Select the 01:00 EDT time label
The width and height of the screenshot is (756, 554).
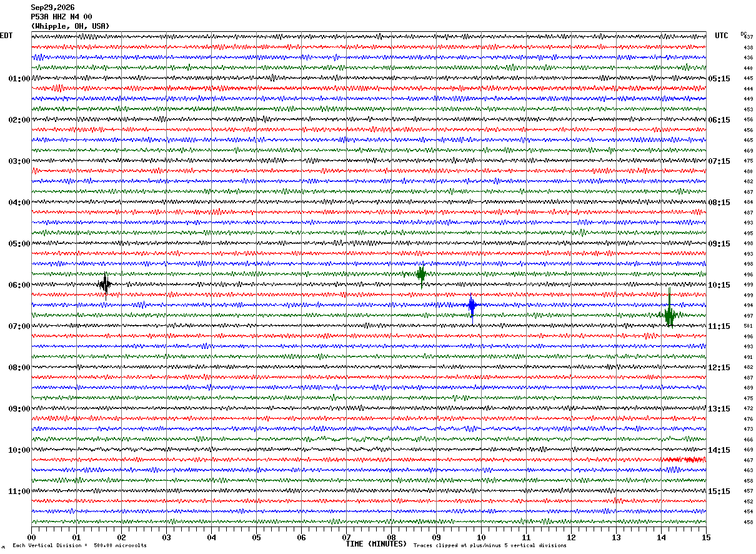click(x=19, y=79)
